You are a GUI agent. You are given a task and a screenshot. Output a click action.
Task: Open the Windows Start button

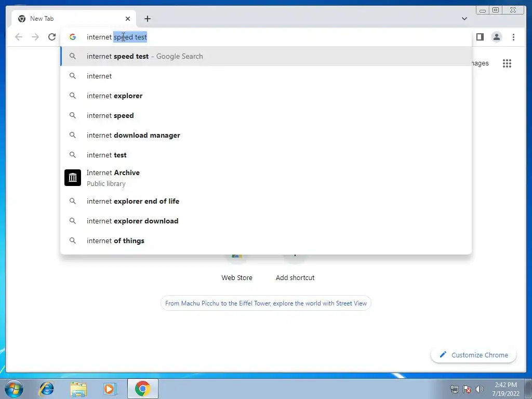pyautogui.click(x=14, y=389)
